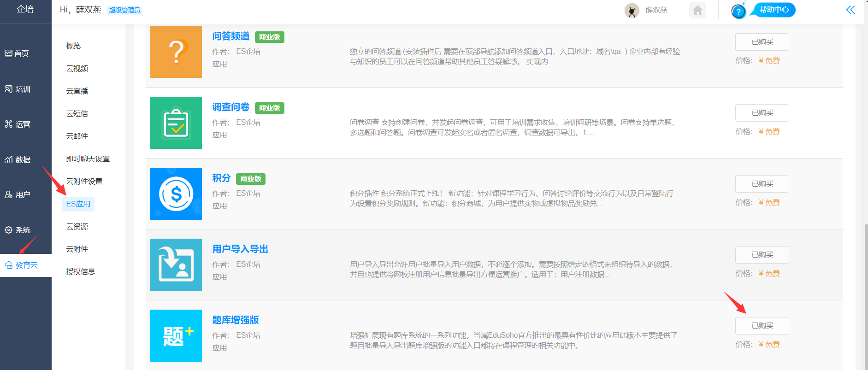Click 帮助中心 button

(774, 10)
